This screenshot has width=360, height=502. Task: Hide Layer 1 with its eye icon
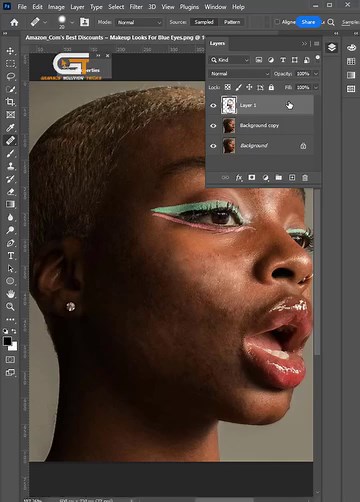[213, 106]
